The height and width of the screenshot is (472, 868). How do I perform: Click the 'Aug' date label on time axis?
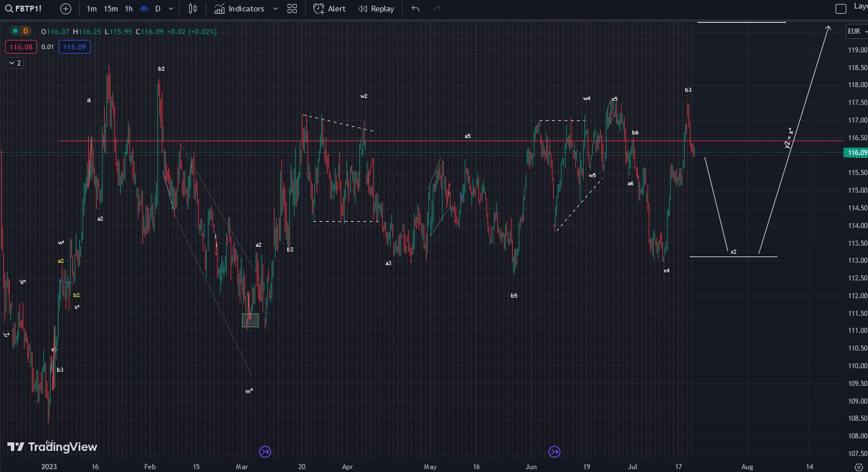(x=747, y=467)
